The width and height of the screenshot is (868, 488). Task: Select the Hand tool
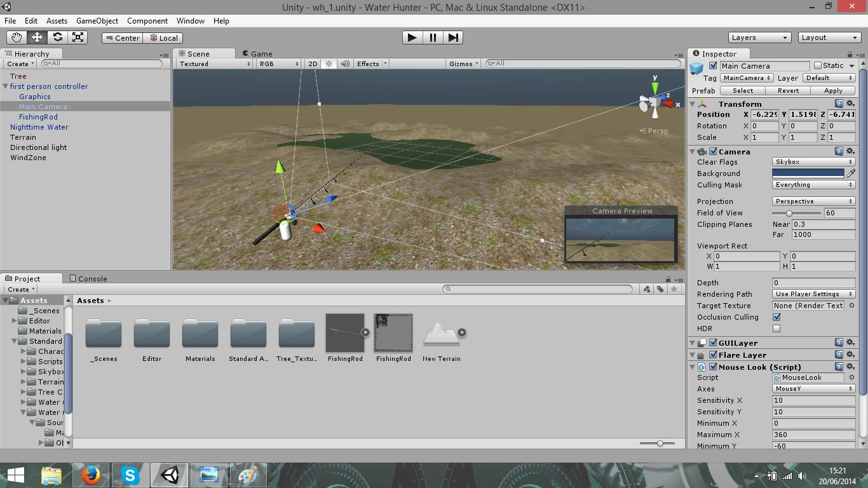point(17,37)
